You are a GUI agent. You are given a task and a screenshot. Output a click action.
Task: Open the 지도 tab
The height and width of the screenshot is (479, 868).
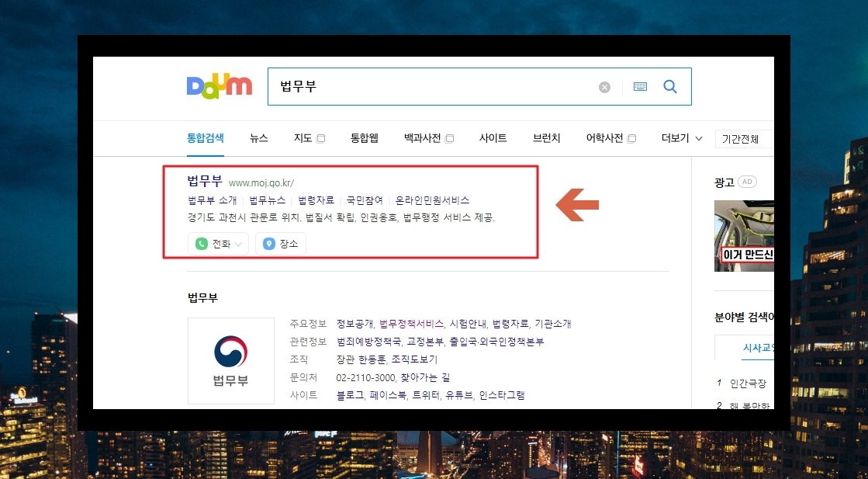click(x=303, y=138)
